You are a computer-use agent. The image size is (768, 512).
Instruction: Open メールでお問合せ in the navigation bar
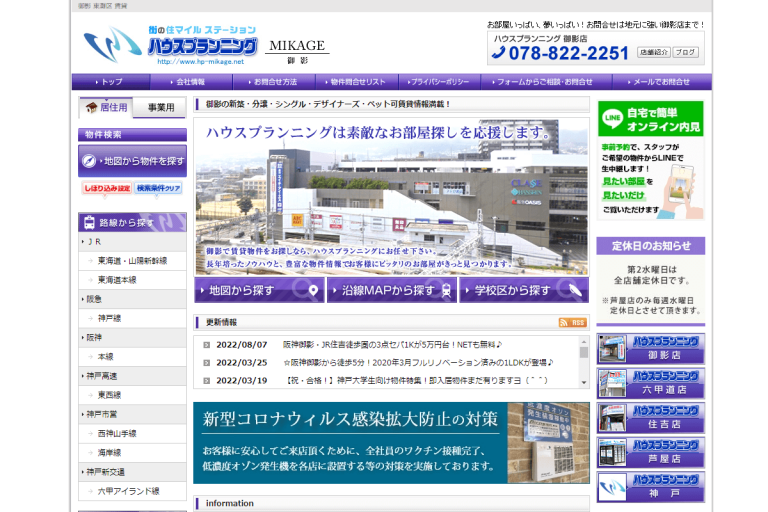tap(662, 82)
